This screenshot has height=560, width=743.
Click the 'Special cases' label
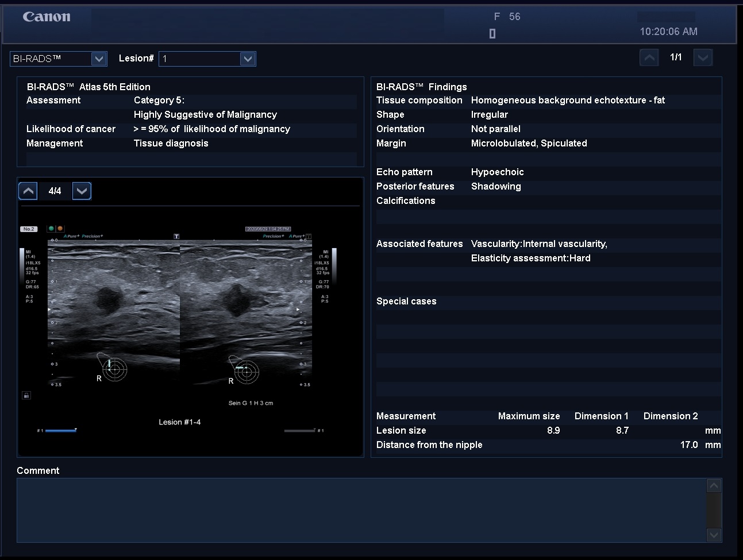(406, 301)
